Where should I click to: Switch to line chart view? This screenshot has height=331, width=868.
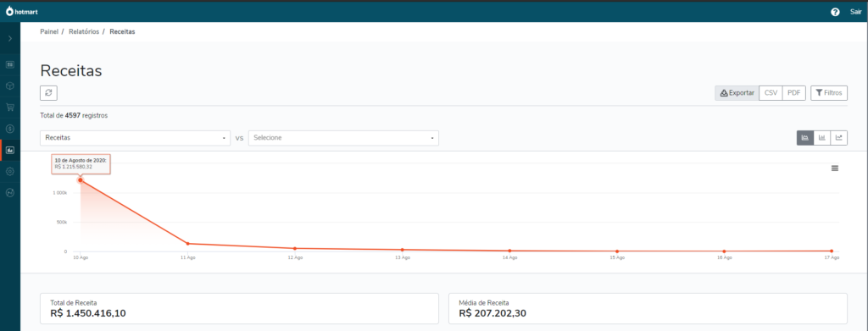(838, 138)
